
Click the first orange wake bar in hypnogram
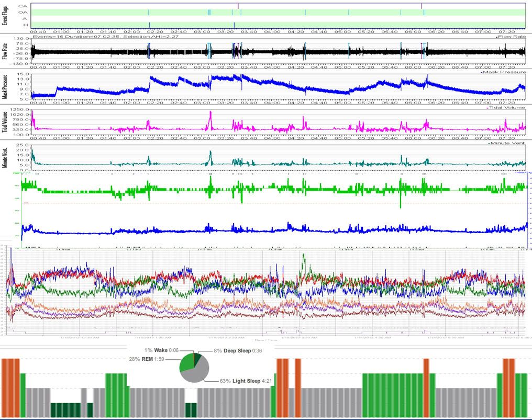coord(10,388)
